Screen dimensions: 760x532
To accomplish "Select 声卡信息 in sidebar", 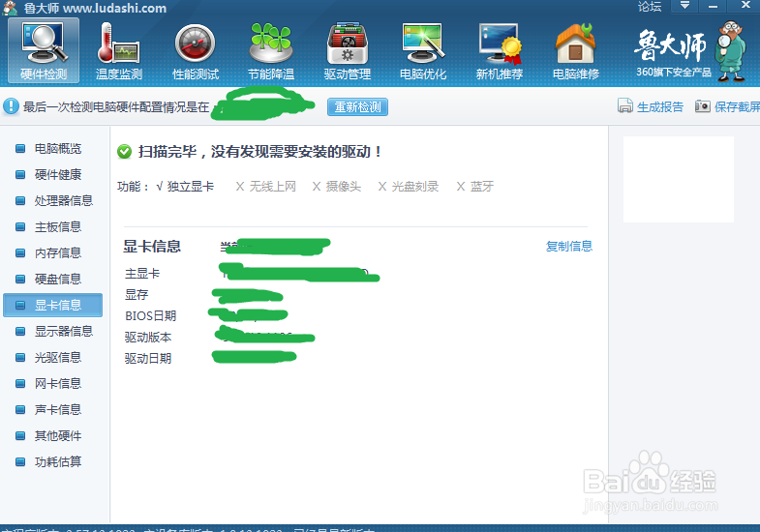I will pyautogui.click(x=58, y=410).
